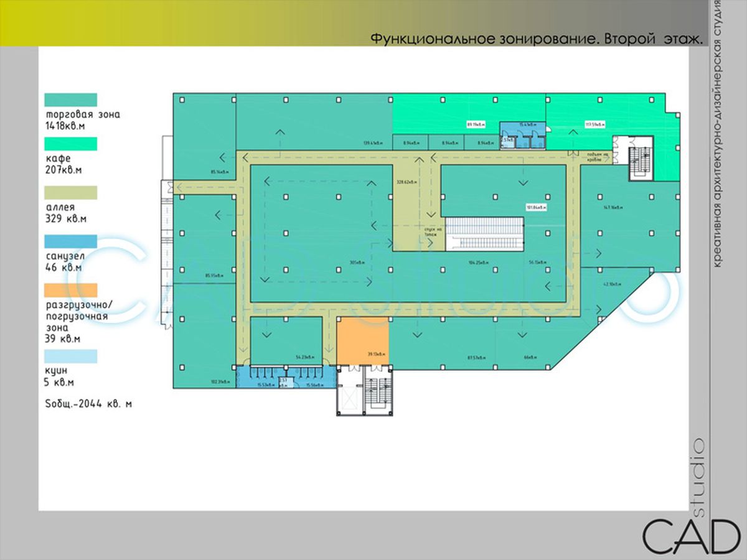Click the legend value '5 кв.м'

[x=59, y=383]
